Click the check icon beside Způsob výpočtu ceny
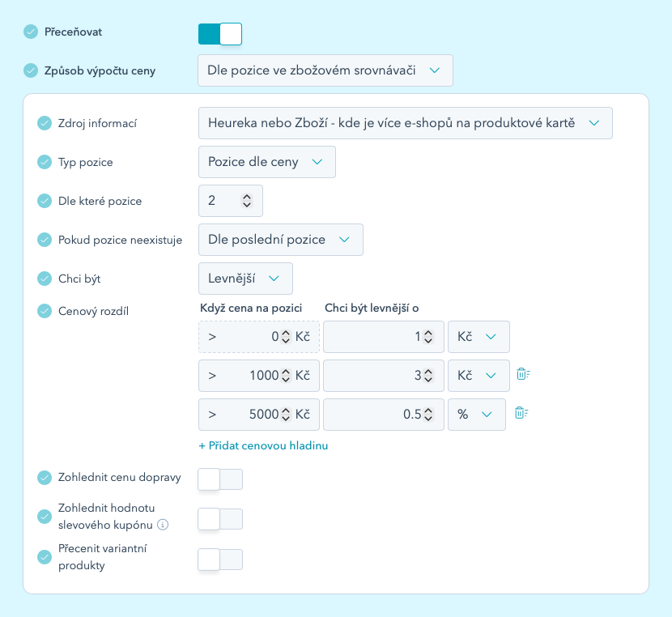Viewport: 672px width, 617px height. point(31,70)
